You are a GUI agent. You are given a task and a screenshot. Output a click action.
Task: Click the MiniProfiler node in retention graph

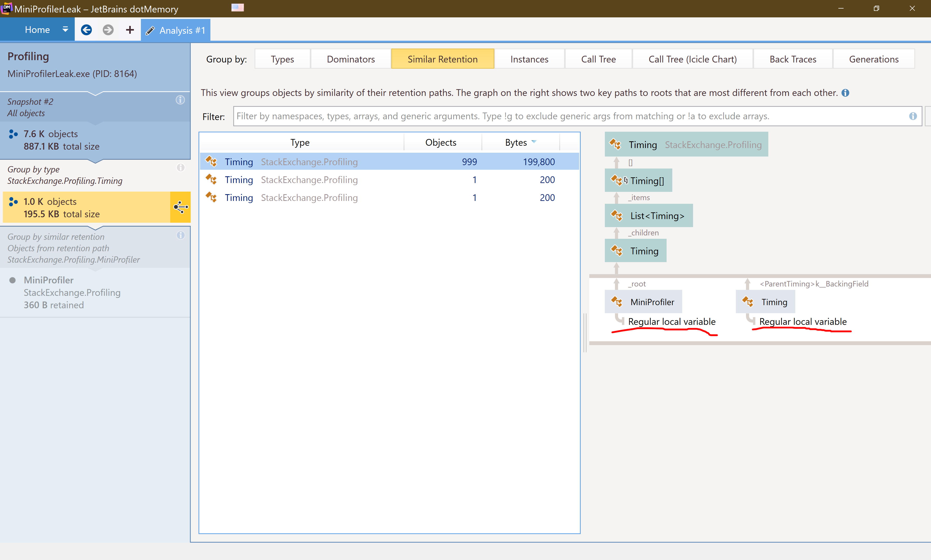pyautogui.click(x=644, y=302)
